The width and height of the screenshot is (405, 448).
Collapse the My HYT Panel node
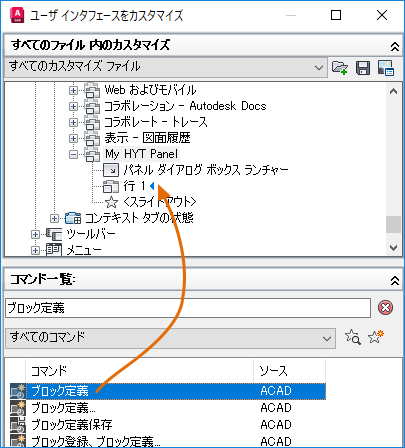click(73, 154)
